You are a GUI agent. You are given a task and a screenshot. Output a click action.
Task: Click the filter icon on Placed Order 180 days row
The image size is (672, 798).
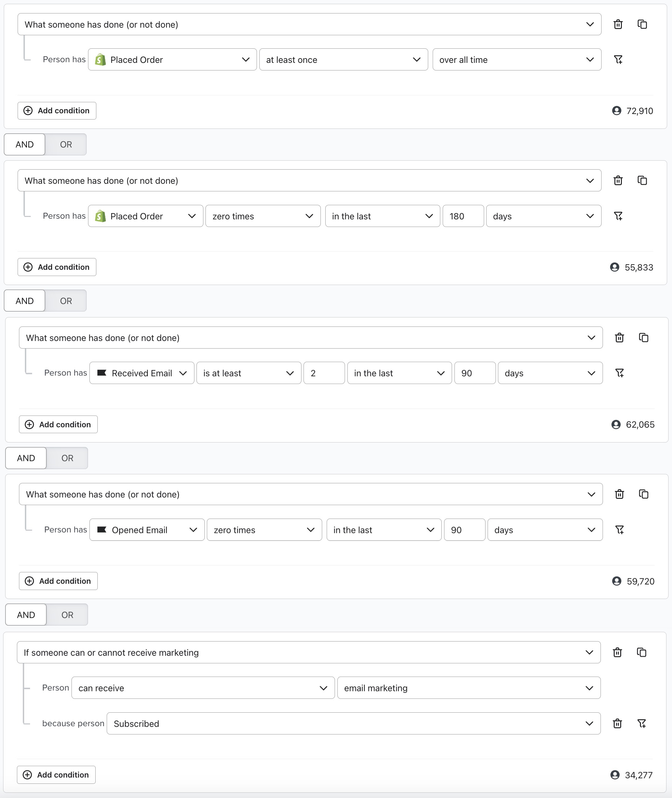pyautogui.click(x=618, y=215)
